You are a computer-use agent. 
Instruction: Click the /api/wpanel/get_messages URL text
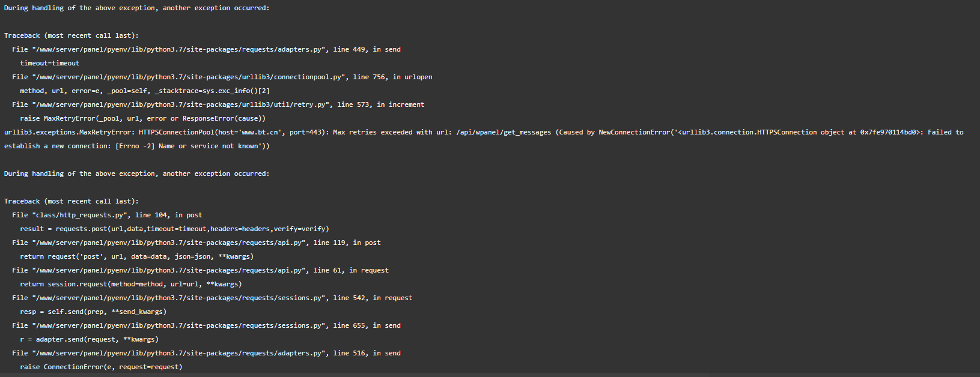[x=504, y=132]
